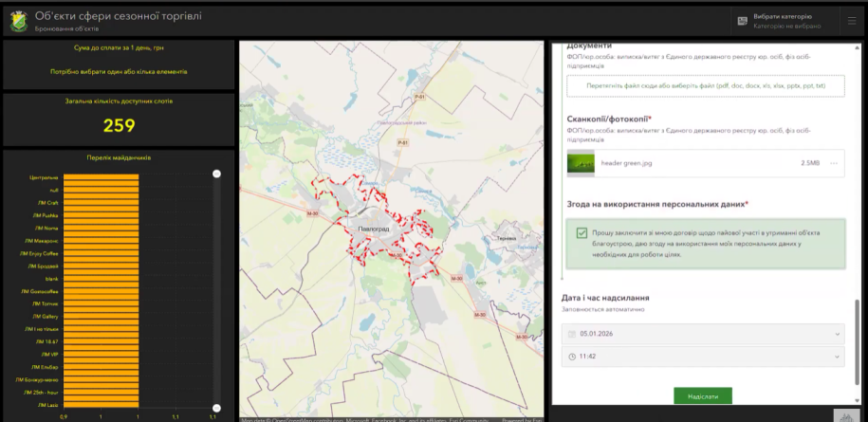
Task: Click the clock icon in the time field
Action: click(571, 357)
